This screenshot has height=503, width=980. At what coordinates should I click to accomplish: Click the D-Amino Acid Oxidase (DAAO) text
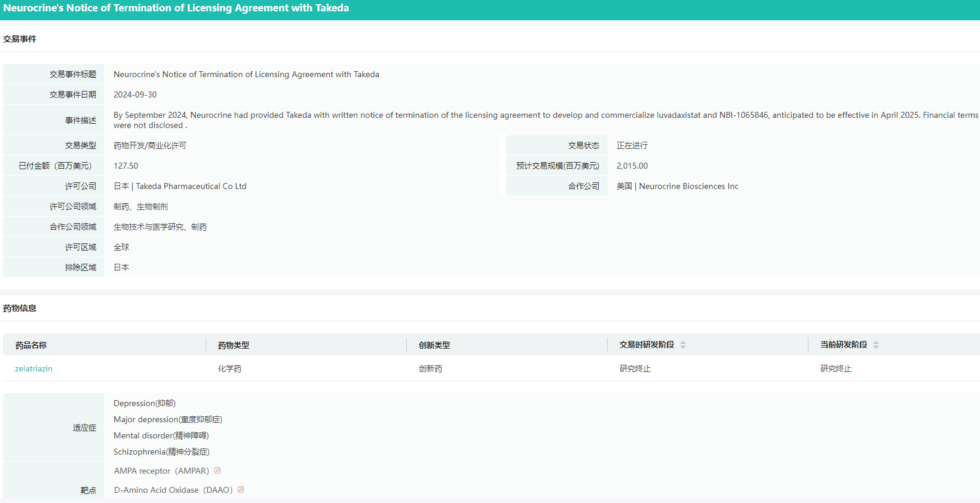point(173,490)
